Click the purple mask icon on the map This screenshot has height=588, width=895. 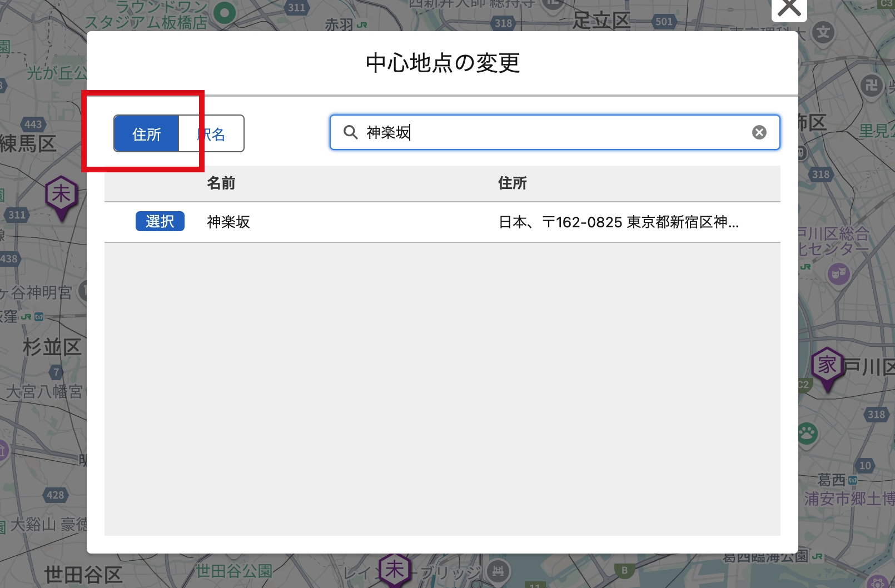pos(838,274)
